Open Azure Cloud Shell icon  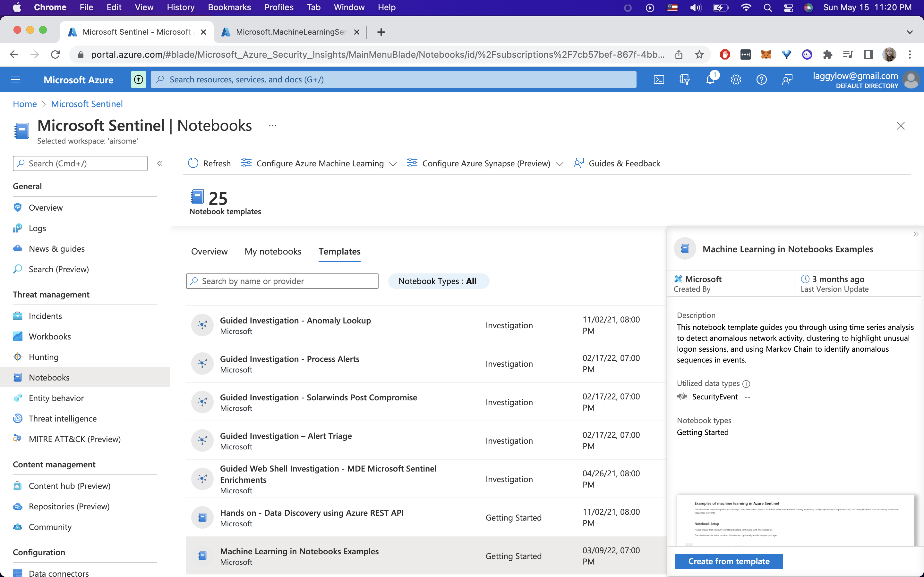(659, 79)
